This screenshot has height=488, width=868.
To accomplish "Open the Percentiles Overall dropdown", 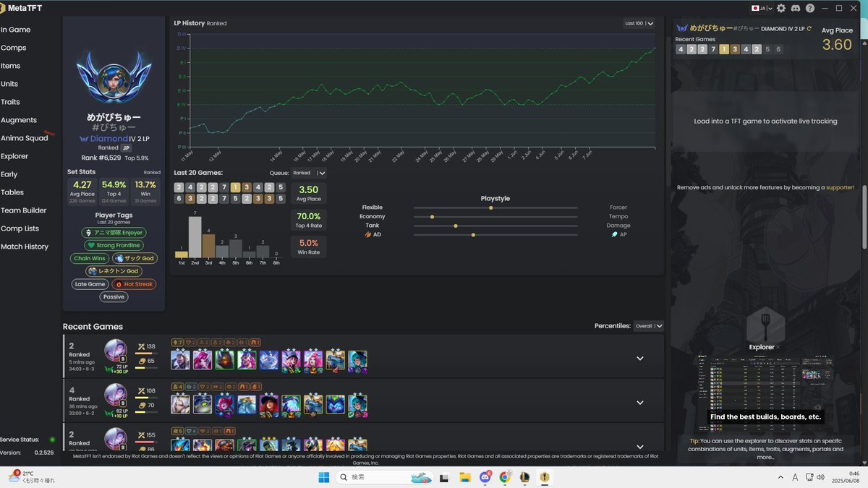I will coord(648,326).
